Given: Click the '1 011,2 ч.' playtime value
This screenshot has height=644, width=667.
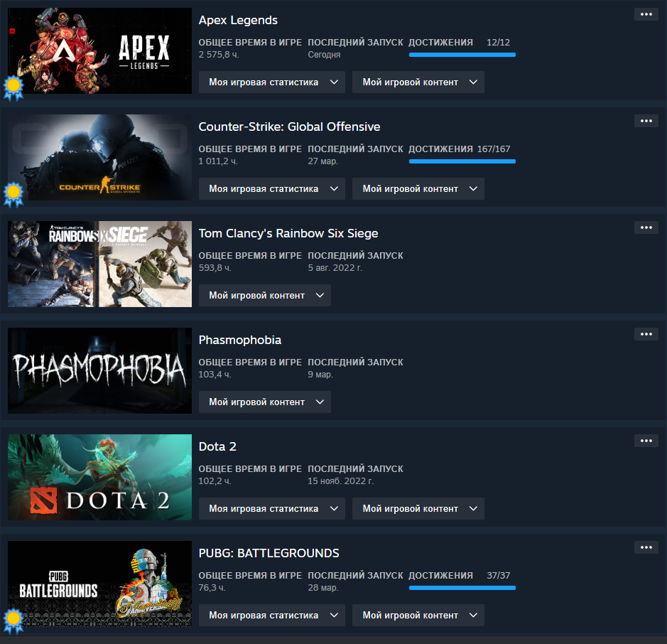Looking at the screenshot, I should coord(218,161).
